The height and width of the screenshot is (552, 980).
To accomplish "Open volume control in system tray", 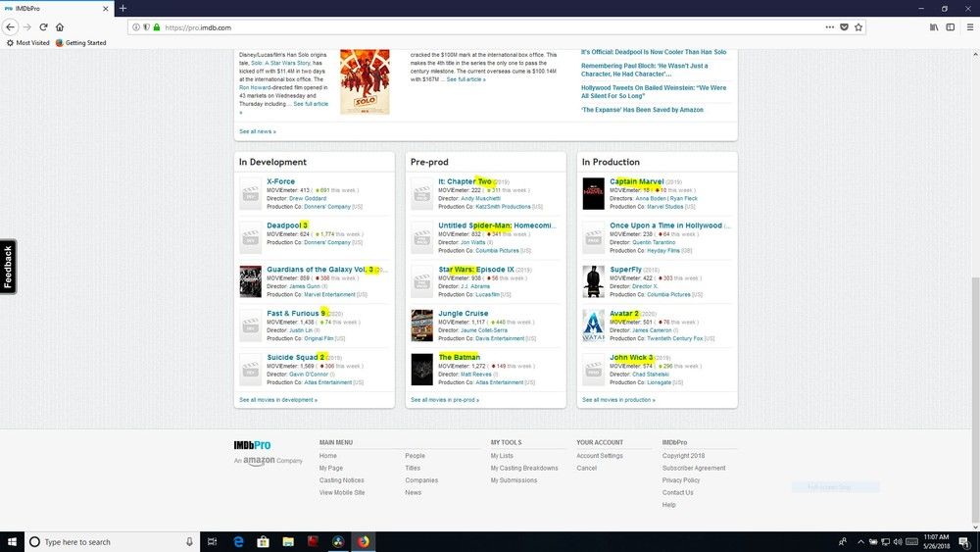I will tap(898, 541).
